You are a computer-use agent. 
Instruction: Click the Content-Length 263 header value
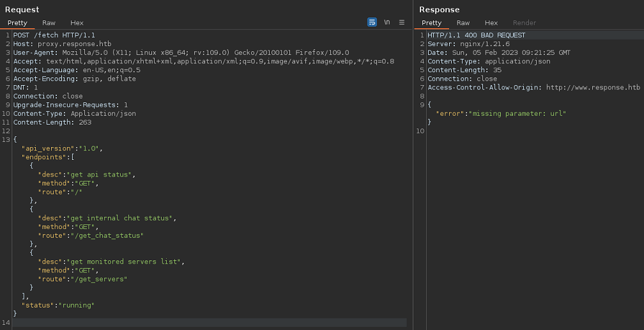tap(85, 122)
